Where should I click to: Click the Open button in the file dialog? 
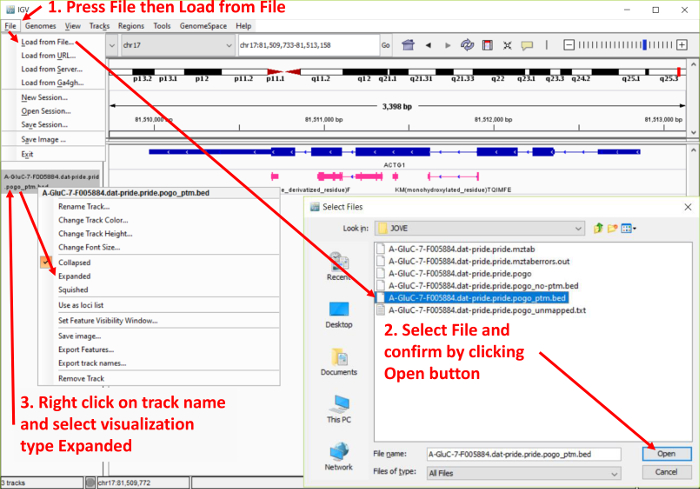click(x=667, y=454)
